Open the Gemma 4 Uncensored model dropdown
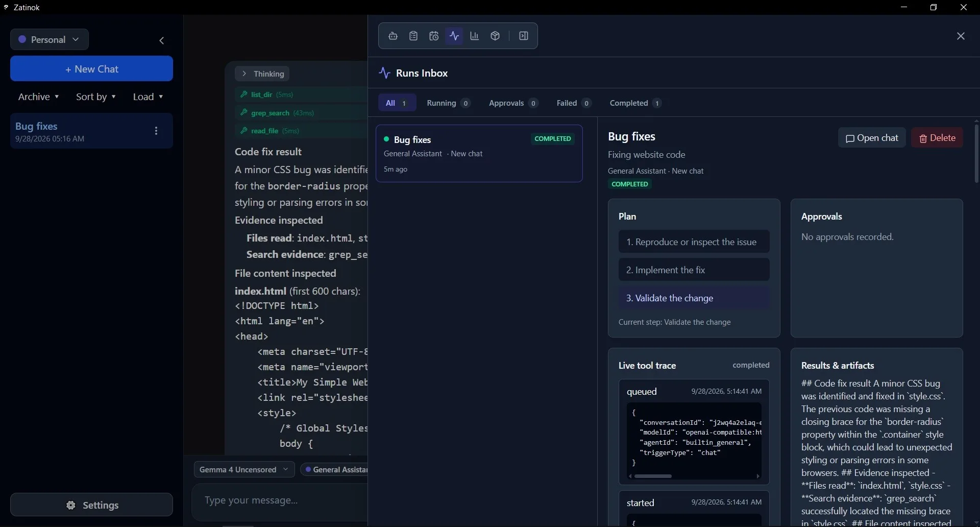The width and height of the screenshot is (980, 527). pyautogui.click(x=244, y=469)
